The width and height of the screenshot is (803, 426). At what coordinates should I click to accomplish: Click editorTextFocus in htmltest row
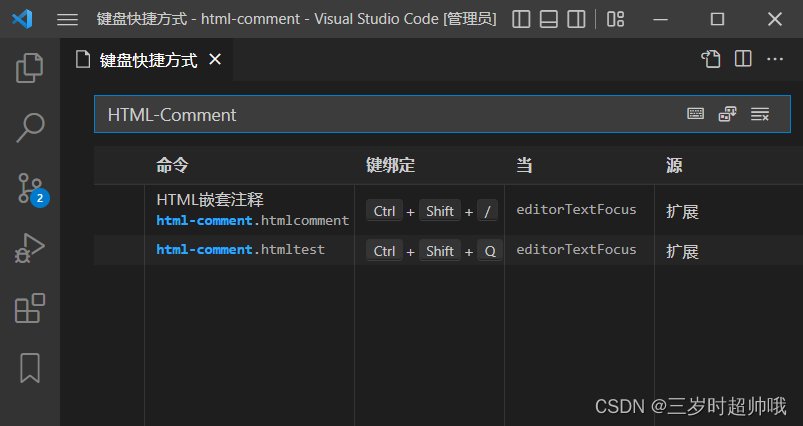(x=576, y=249)
